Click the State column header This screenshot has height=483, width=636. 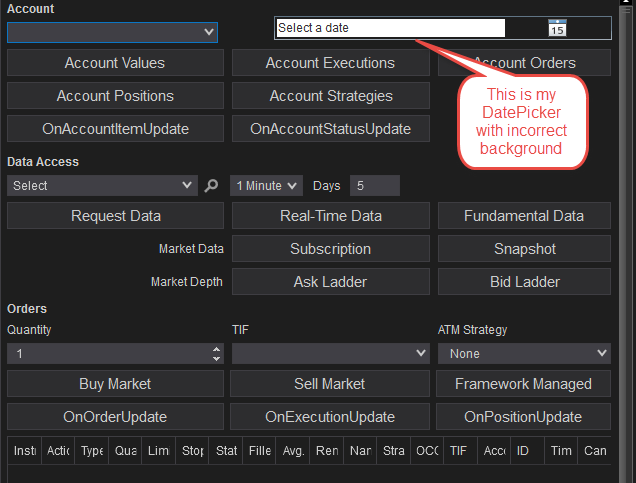click(226, 451)
